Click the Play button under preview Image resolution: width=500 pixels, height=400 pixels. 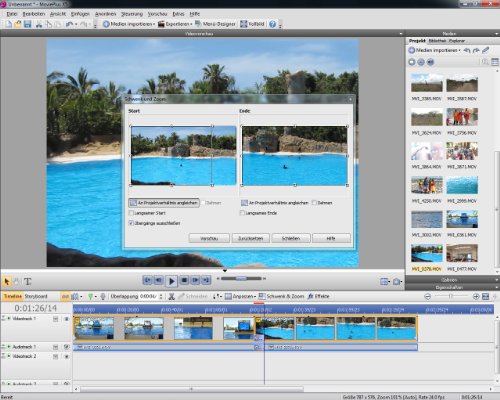click(x=171, y=281)
